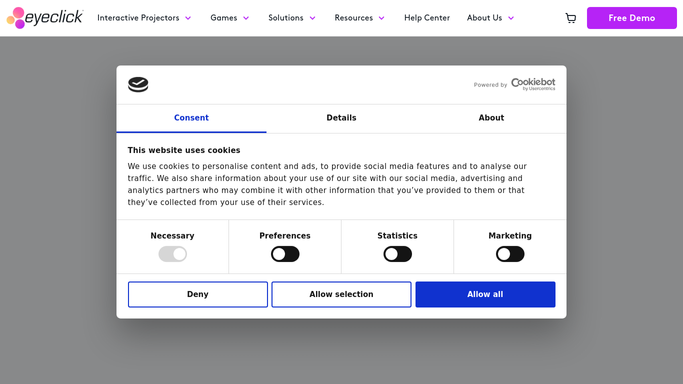Enable the Statistics cookies switch
The width and height of the screenshot is (683, 384).
click(x=397, y=254)
